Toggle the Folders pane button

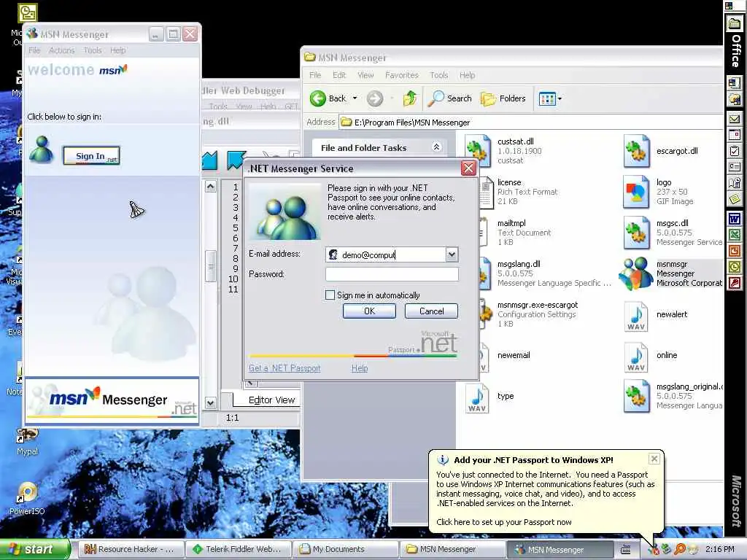coord(503,98)
